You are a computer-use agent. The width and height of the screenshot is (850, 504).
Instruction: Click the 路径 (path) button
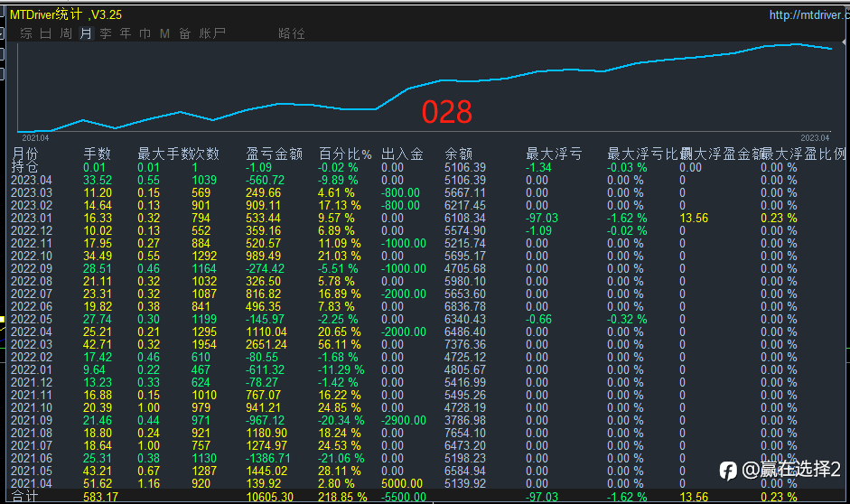292,33
